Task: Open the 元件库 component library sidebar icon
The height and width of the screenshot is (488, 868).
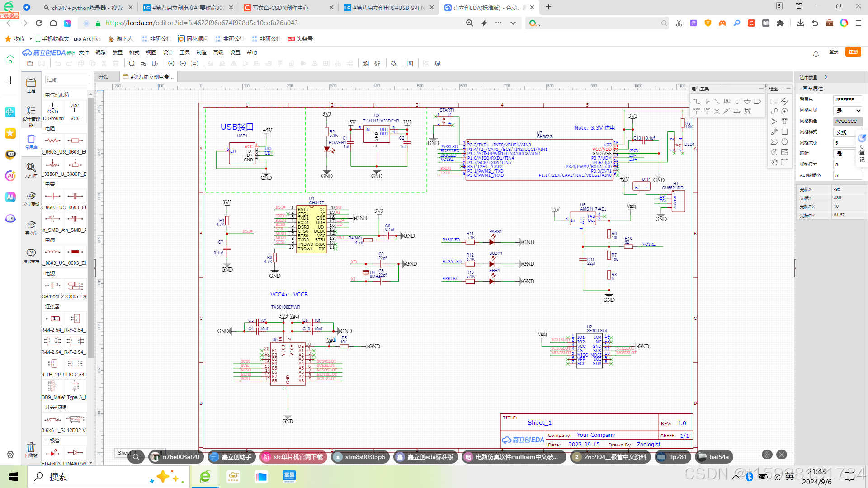Action: 31,170
